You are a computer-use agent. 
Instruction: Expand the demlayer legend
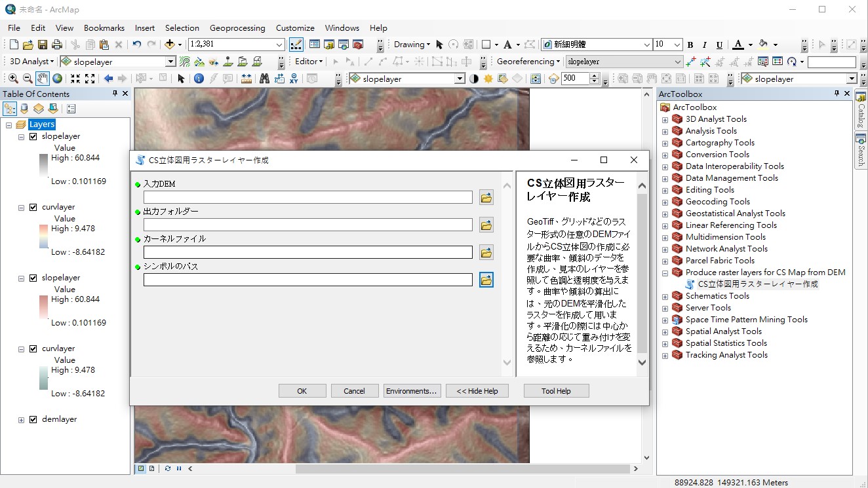click(x=22, y=419)
